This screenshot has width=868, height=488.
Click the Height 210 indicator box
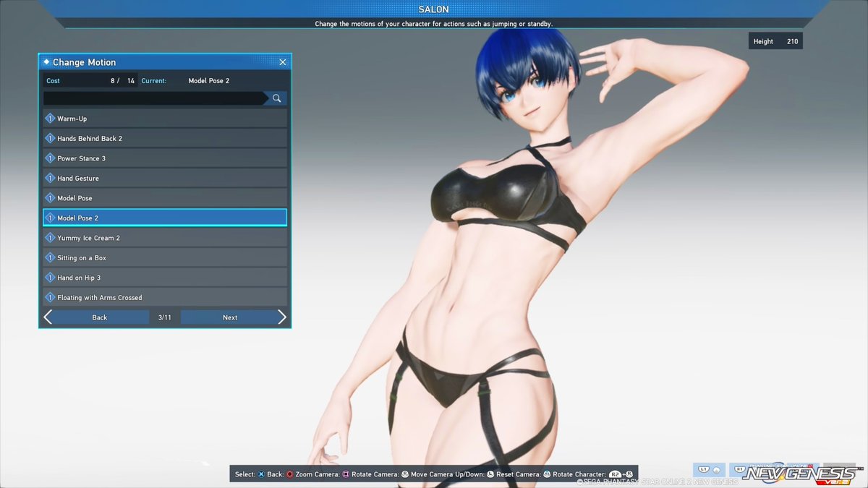(776, 40)
